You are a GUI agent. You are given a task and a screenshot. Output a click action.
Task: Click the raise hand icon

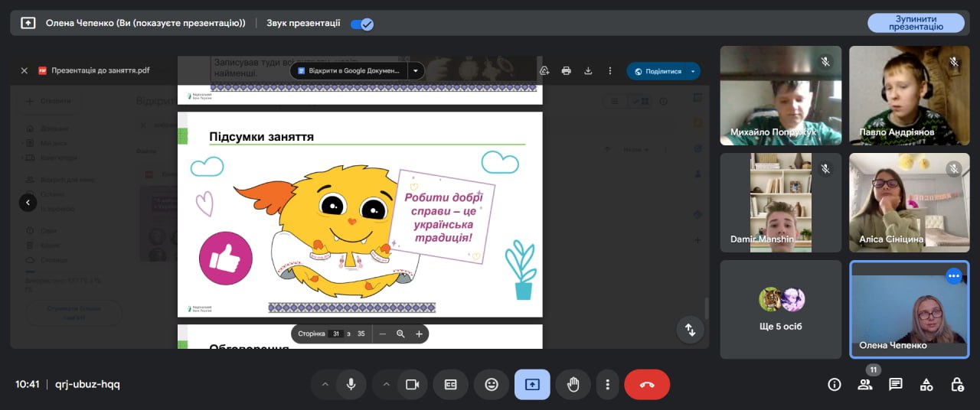click(x=573, y=385)
